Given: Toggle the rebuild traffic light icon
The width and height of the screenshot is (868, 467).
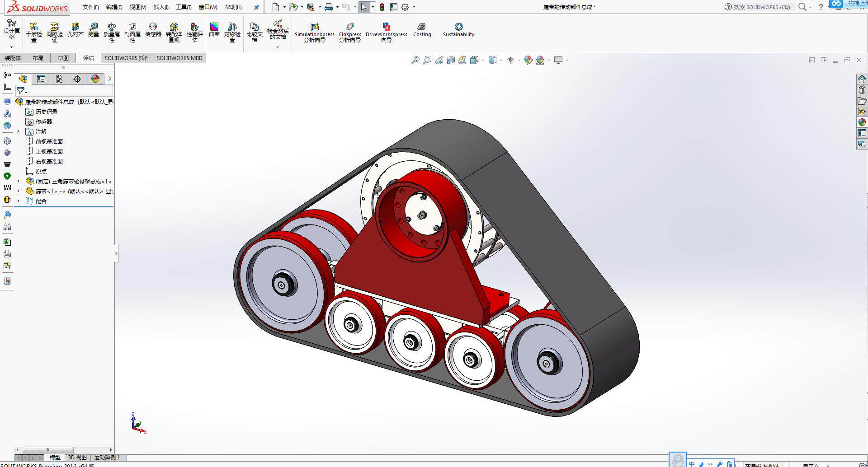Looking at the screenshot, I should point(382,7).
